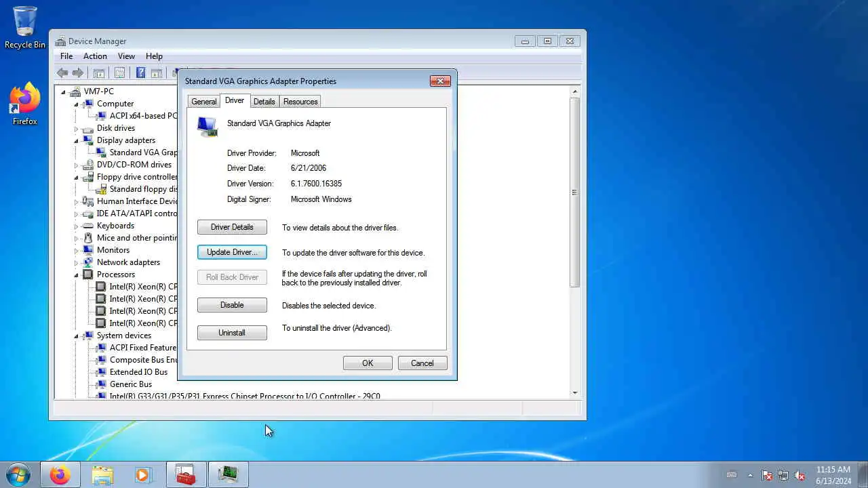
Task: Confirm with the OK button
Action: click(368, 363)
